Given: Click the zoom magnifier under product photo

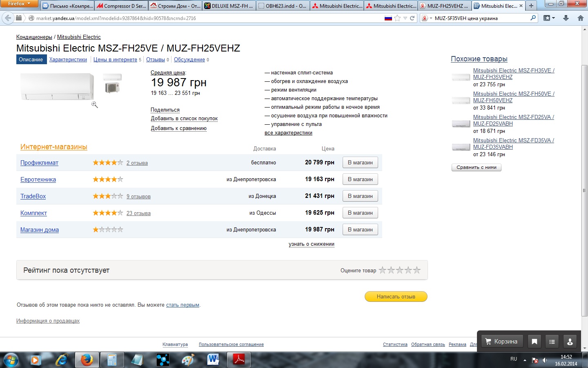Looking at the screenshot, I should [95, 105].
